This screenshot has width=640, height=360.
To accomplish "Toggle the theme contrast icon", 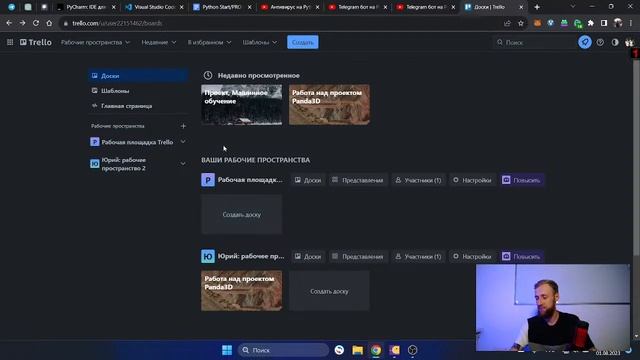I will (615, 42).
